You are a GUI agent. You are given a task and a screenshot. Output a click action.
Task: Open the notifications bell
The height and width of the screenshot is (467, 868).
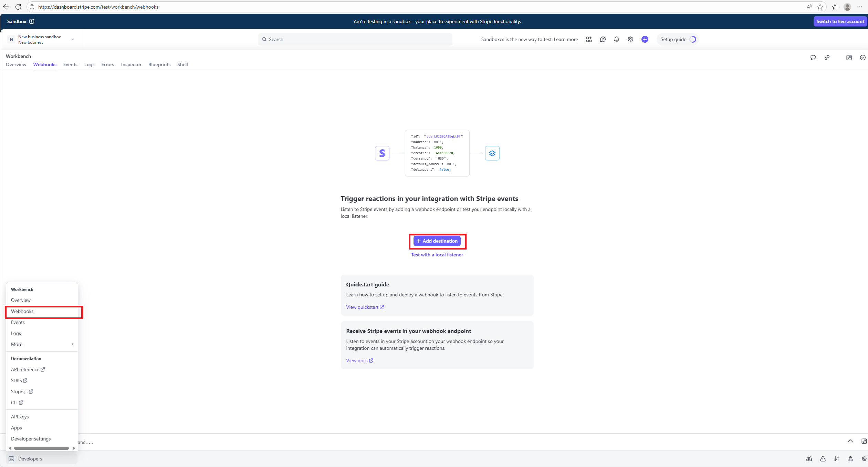[x=616, y=39]
